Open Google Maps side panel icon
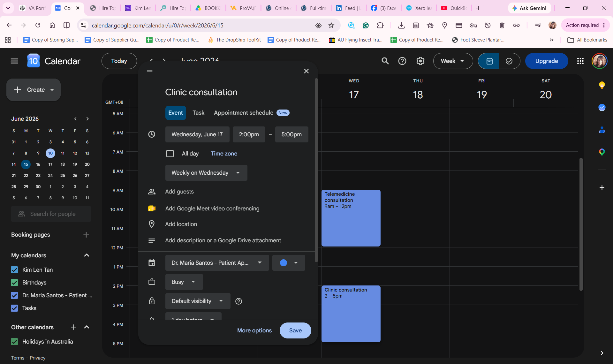 [x=602, y=152]
